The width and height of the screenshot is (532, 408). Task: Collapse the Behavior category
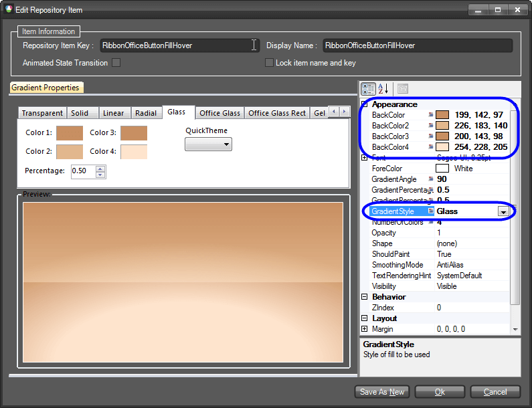(x=365, y=297)
